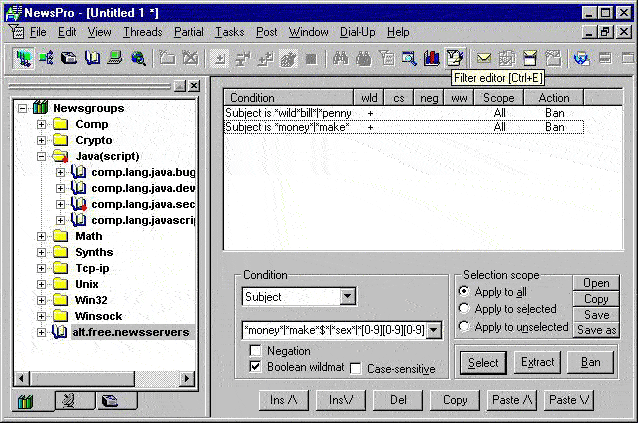Click the Paste /\ button
The width and height of the screenshot is (638, 423).
coord(512,400)
